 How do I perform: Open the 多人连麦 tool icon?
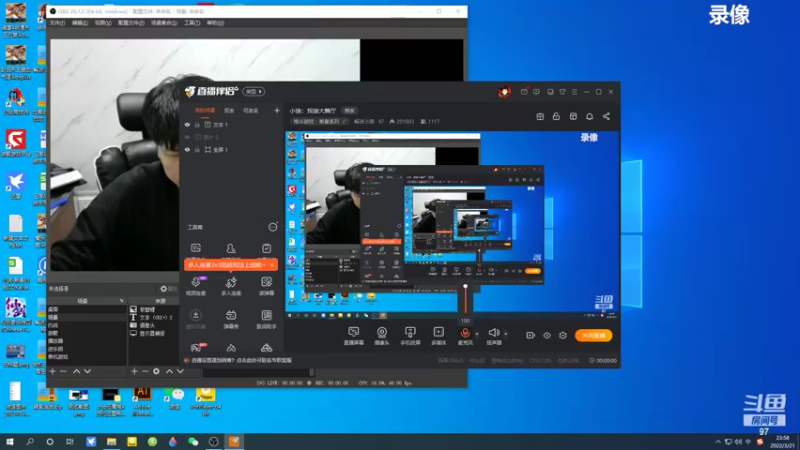tap(231, 282)
